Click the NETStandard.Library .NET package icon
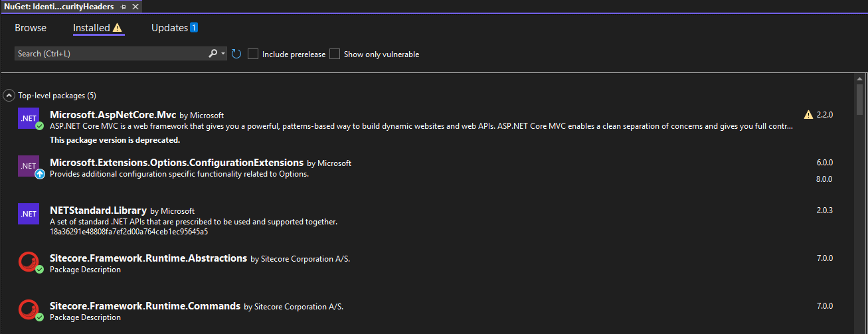The height and width of the screenshot is (334, 868). pyautogui.click(x=29, y=214)
